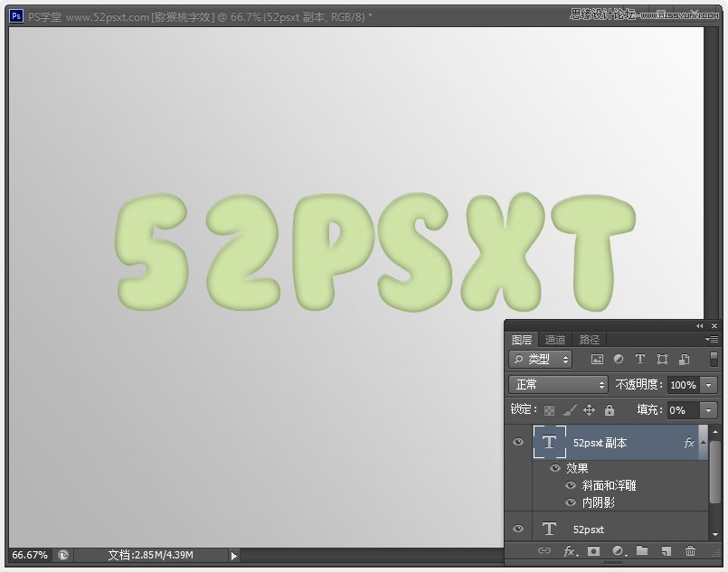Create a new layer group folder
The width and height of the screenshot is (728, 572).
tap(642, 550)
